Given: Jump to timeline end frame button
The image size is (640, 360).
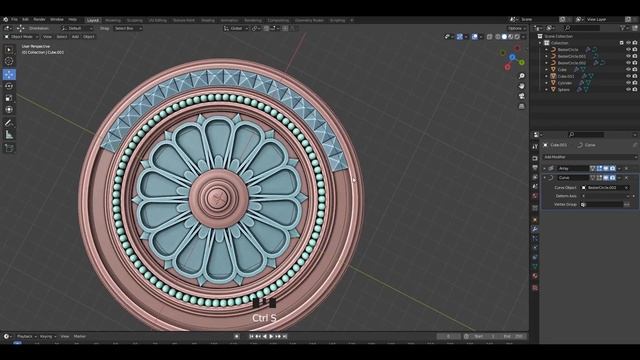Looking at the screenshot, I should click(x=285, y=336).
